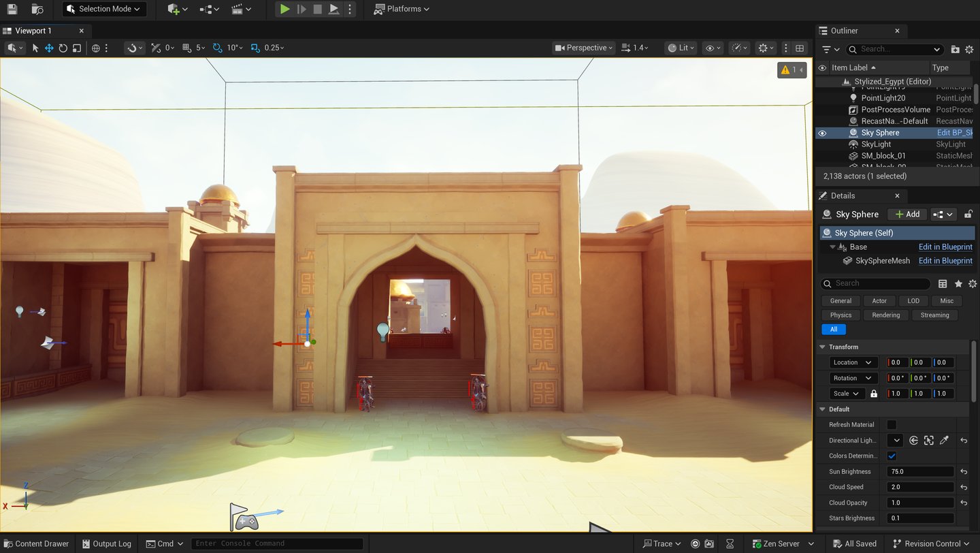Select SkyLight in the Outliner
This screenshot has width=980, height=553.
click(x=876, y=144)
